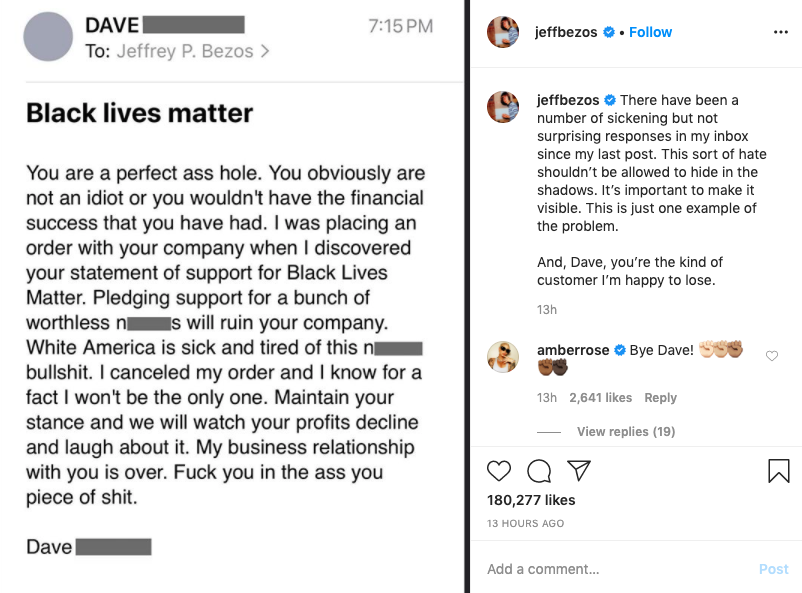
Task: Open the amberrose username link
Action: (x=573, y=350)
